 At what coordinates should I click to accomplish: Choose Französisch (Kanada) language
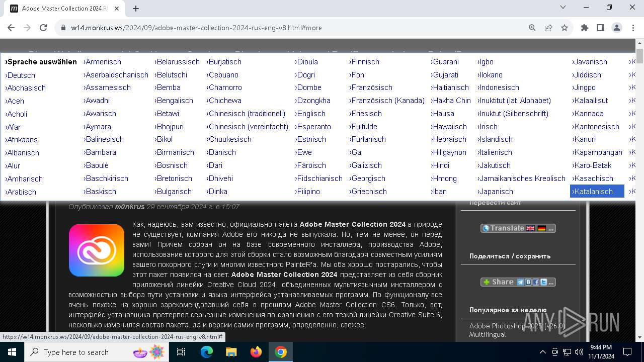coord(387,101)
